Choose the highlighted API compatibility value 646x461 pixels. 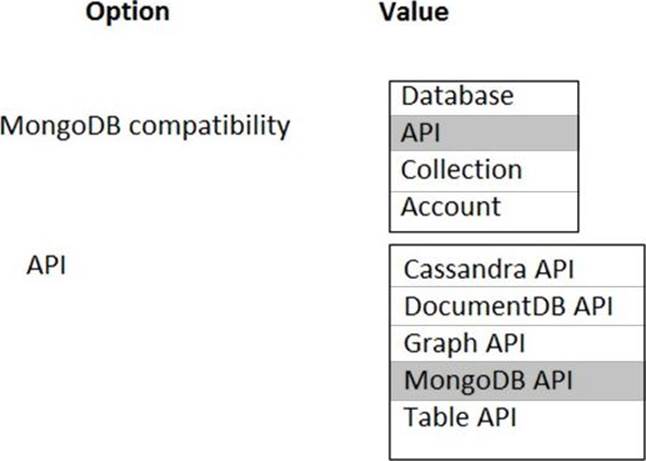tap(483, 133)
